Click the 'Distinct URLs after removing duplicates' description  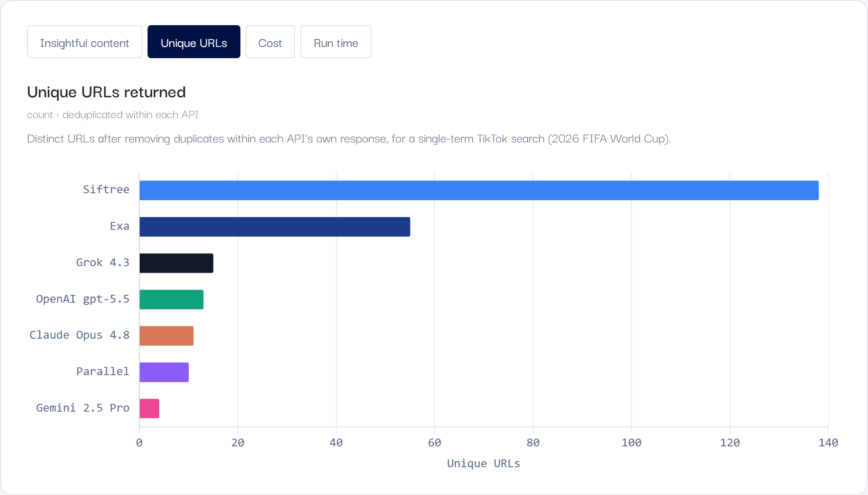[x=349, y=139]
